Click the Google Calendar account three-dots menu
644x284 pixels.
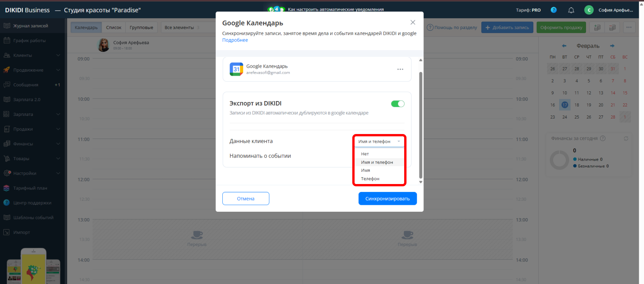tap(400, 69)
